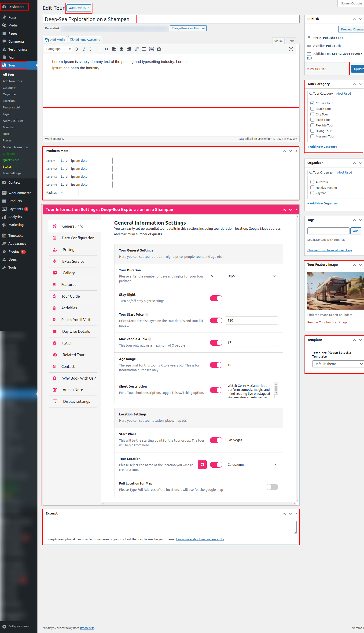Click the pink add location plus icon
The image size is (364, 633).
(x=202, y=464)
